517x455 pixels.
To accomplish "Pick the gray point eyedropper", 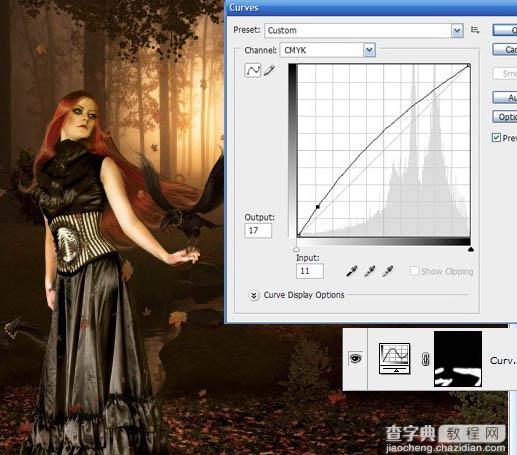I will (370, 271).
